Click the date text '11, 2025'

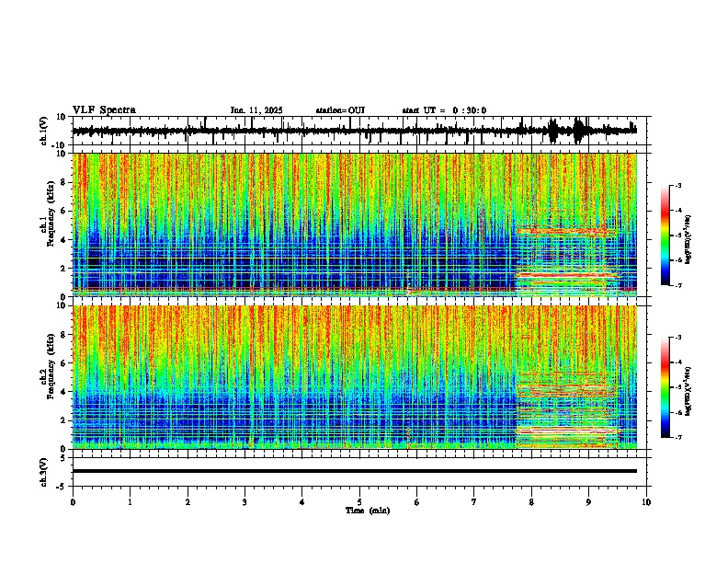click(x=264, y=110)
